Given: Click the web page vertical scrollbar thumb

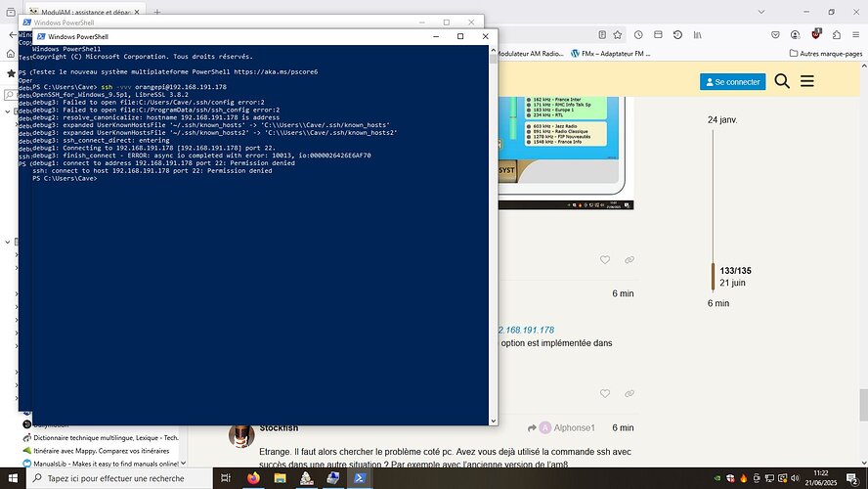Looking at the screenshot, I should click(863, 405).
